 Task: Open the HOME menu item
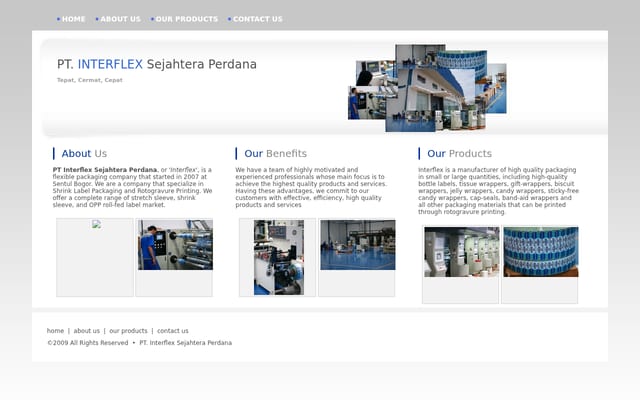click(x=73, y=19)
